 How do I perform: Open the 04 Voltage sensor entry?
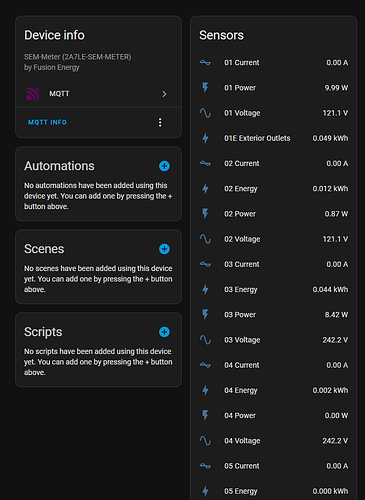(274, 441)
